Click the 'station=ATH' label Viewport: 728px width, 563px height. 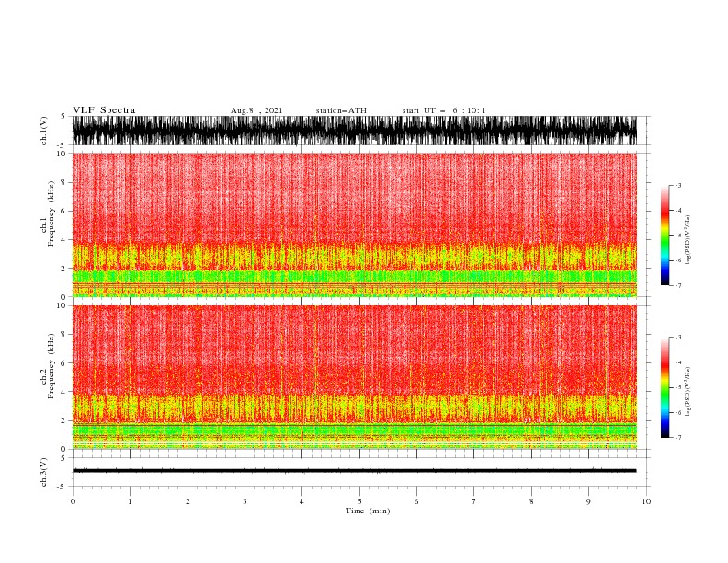(x=341, y=110)
